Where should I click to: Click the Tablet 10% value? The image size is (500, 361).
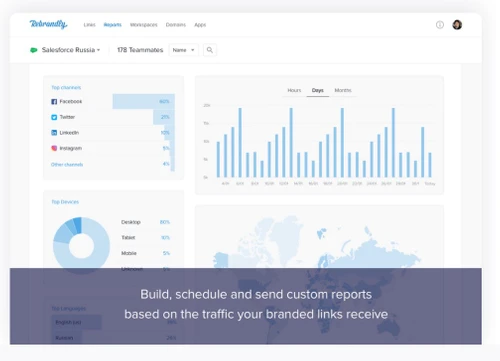click(x=165, y=238)
